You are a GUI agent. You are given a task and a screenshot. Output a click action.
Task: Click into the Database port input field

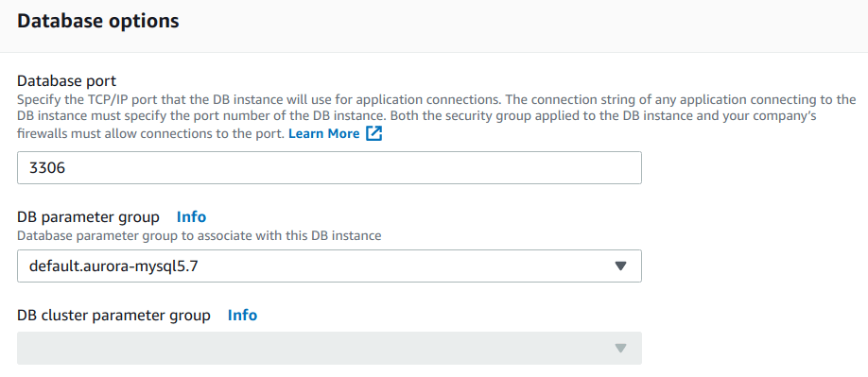(x=329, y=167)
